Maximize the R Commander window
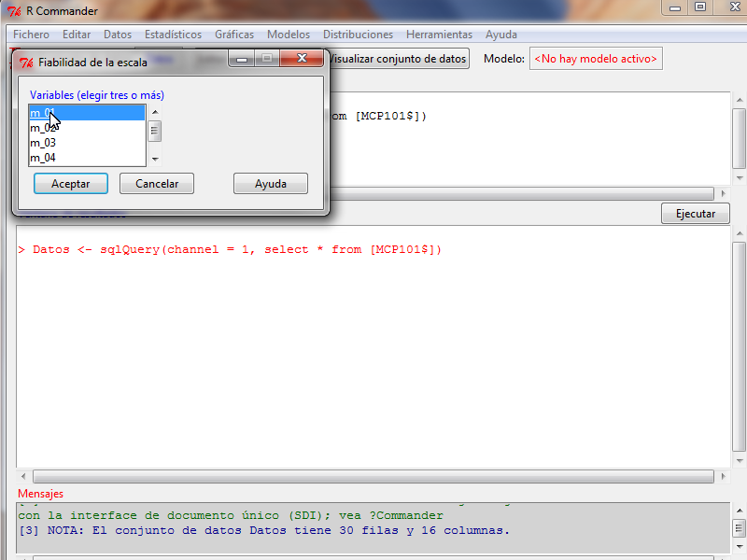Screen dimensions: 747x560 (699, 7)
